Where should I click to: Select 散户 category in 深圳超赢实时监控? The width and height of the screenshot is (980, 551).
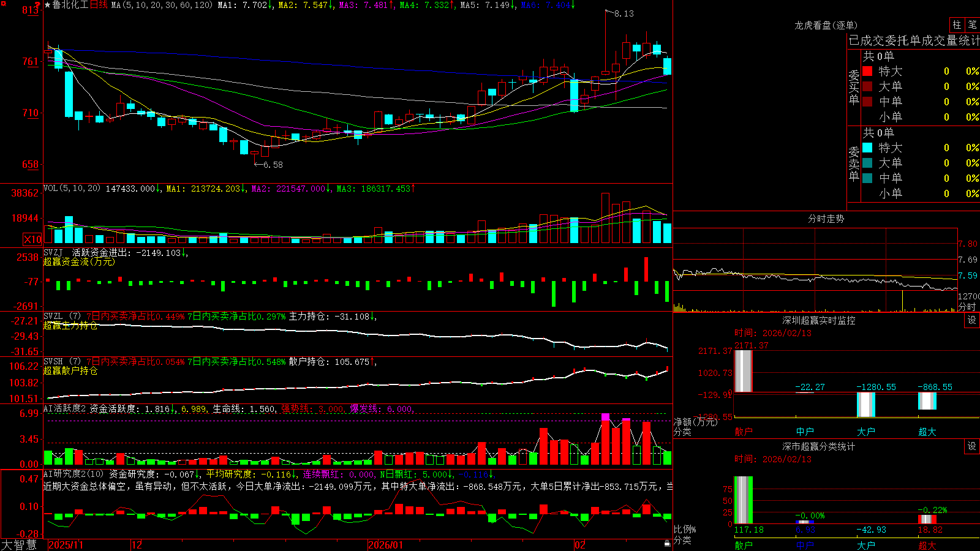pos(744,432)
